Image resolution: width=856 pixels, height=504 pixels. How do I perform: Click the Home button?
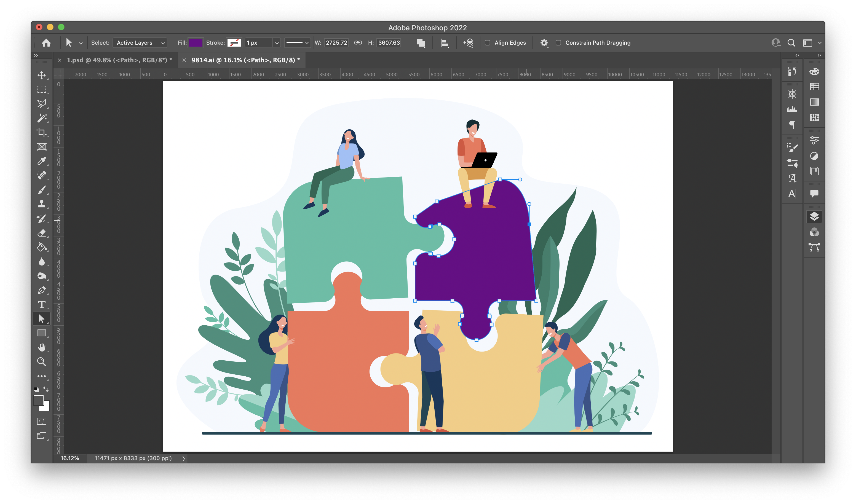click(x=46, y=43)
